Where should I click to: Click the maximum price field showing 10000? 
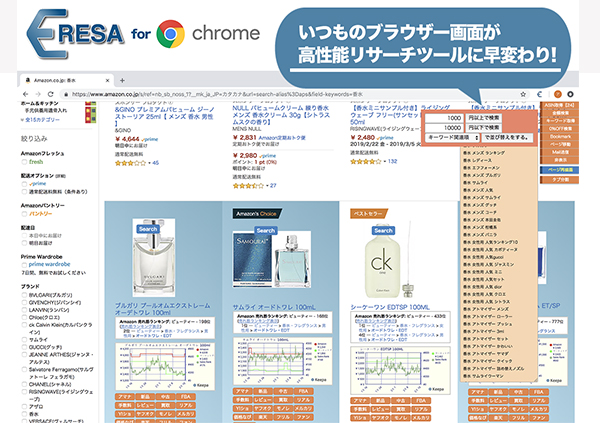pyautogui.click(x=444, y=128)
